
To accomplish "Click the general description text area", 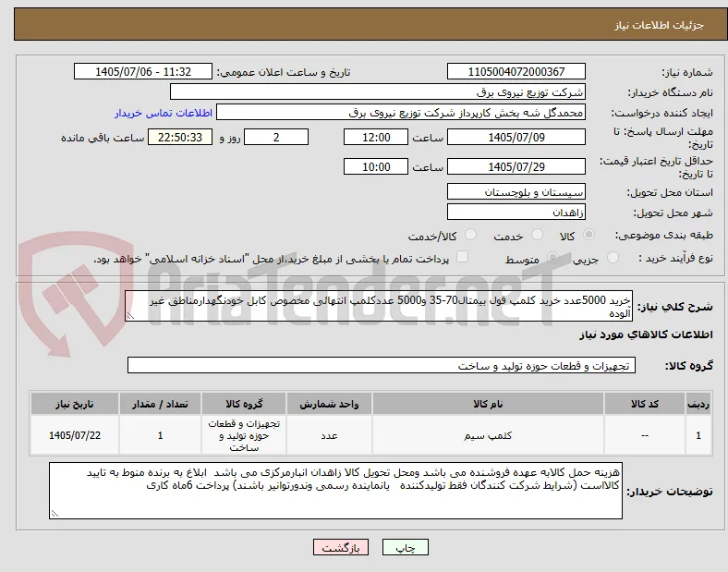I will (379, 307).
